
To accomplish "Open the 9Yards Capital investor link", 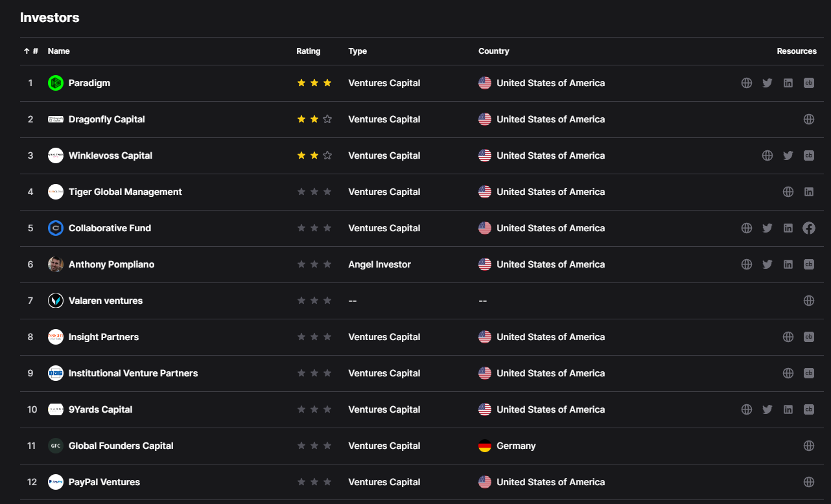I will click(x=100, y=409).
